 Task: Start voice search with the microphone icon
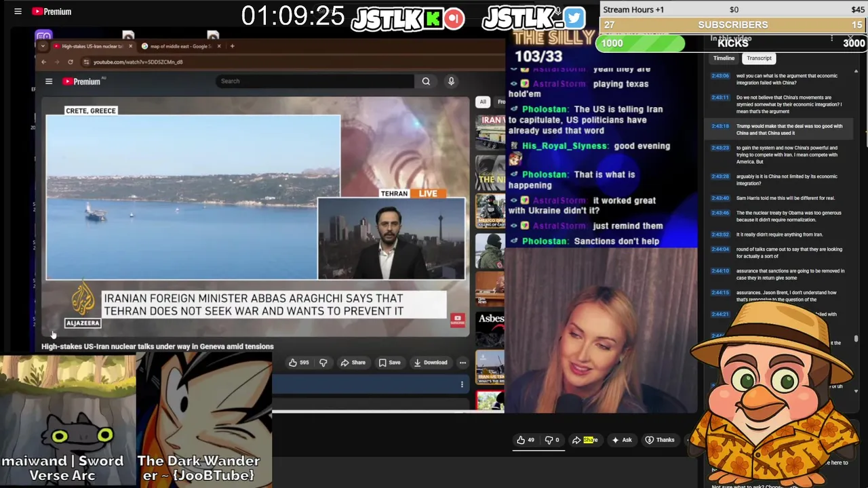point(451,81)
